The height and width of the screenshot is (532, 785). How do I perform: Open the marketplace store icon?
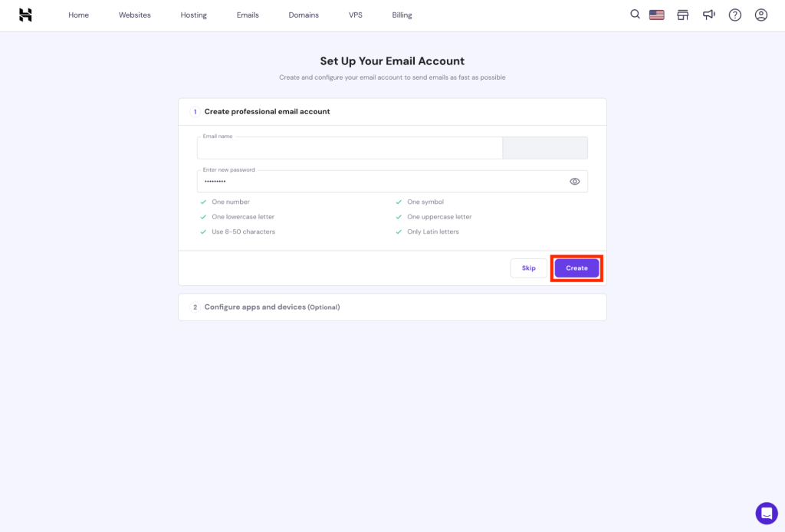682,15
